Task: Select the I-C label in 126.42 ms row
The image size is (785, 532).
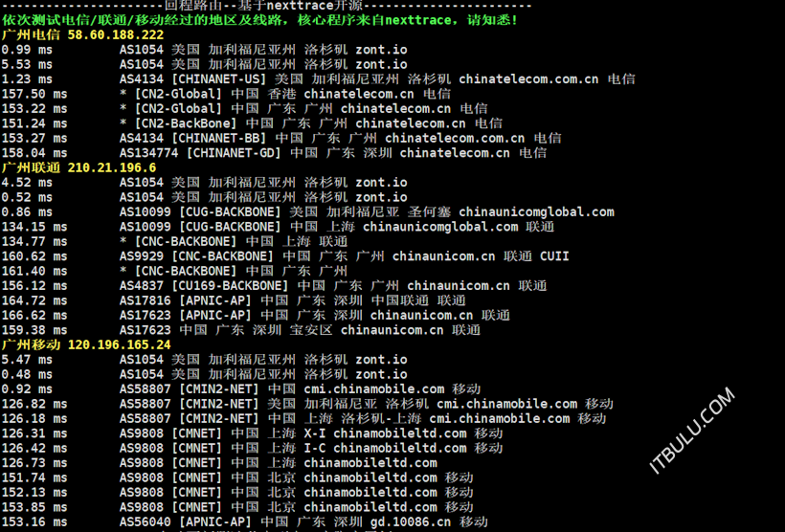Action: (314, 449)
